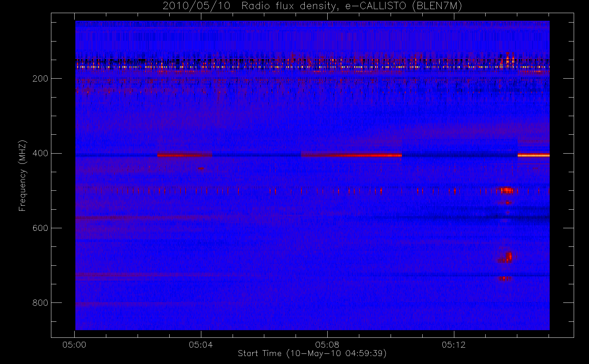Select the 800 frequency tick label
The width and height of the screenshot is (589, 364).
pyautogui.click(x=40, y=303)
